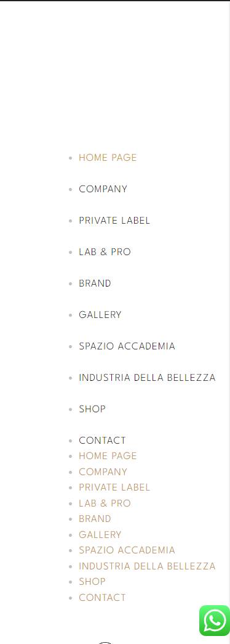Open gold SPAZIO ACCADEMIA link
The height and width of the screenshot is (644, 230).
127,550
